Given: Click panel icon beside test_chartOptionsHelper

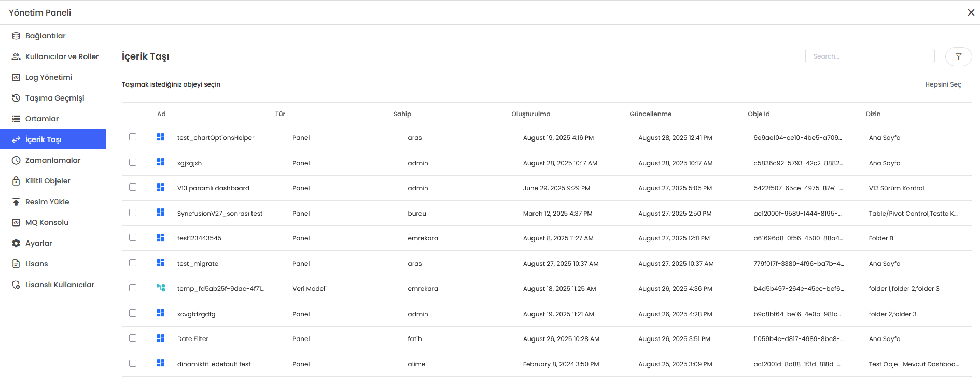Looking at the screenshot, I should pyautogui.click(x=161, y=137).
